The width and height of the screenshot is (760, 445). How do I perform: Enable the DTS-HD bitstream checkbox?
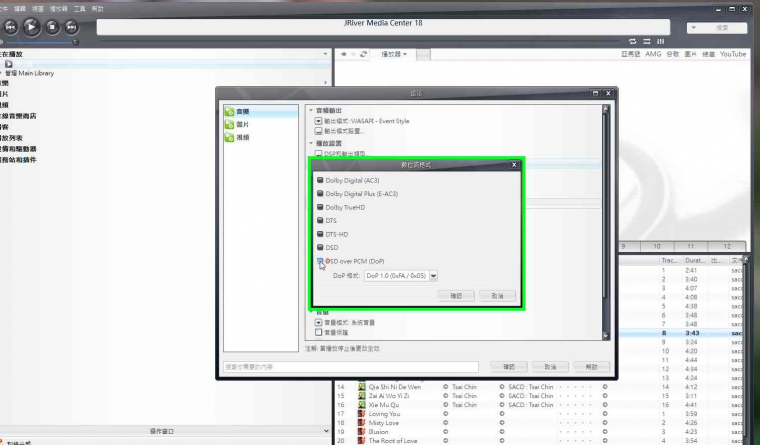tap(320, 234)
